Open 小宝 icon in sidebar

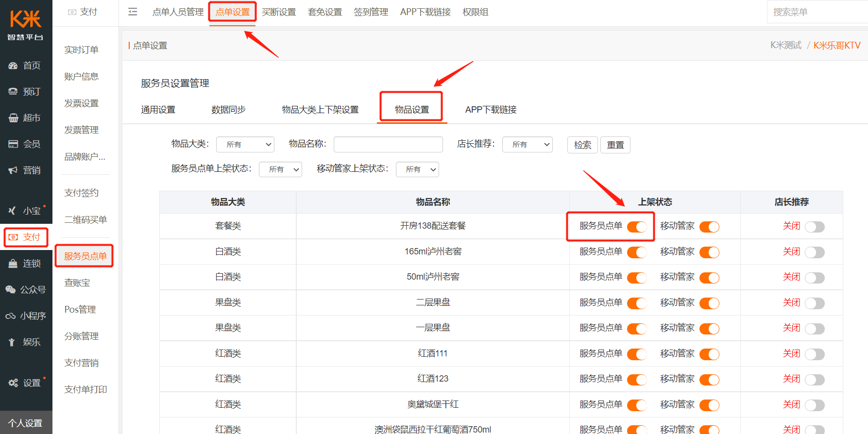pos(13,211)
